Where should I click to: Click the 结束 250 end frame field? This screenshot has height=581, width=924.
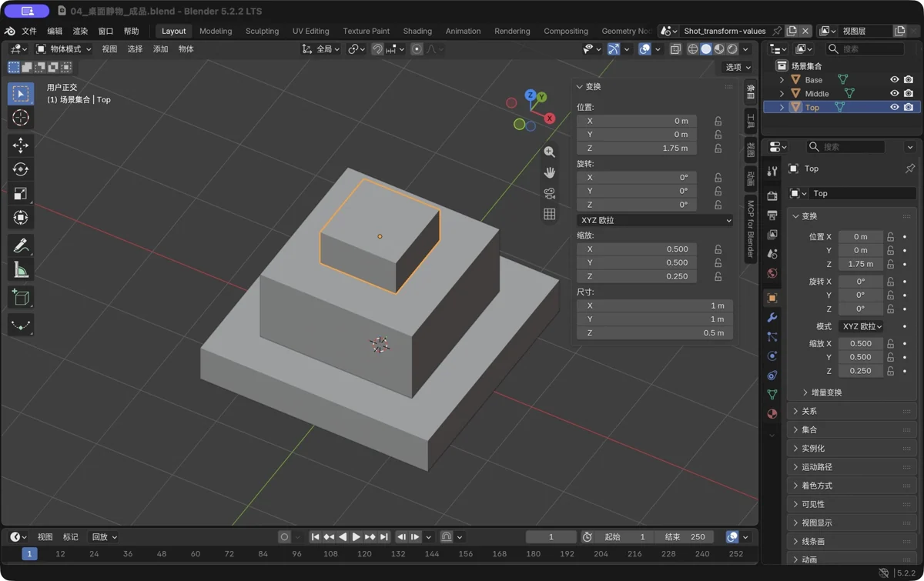coord(684,537)
